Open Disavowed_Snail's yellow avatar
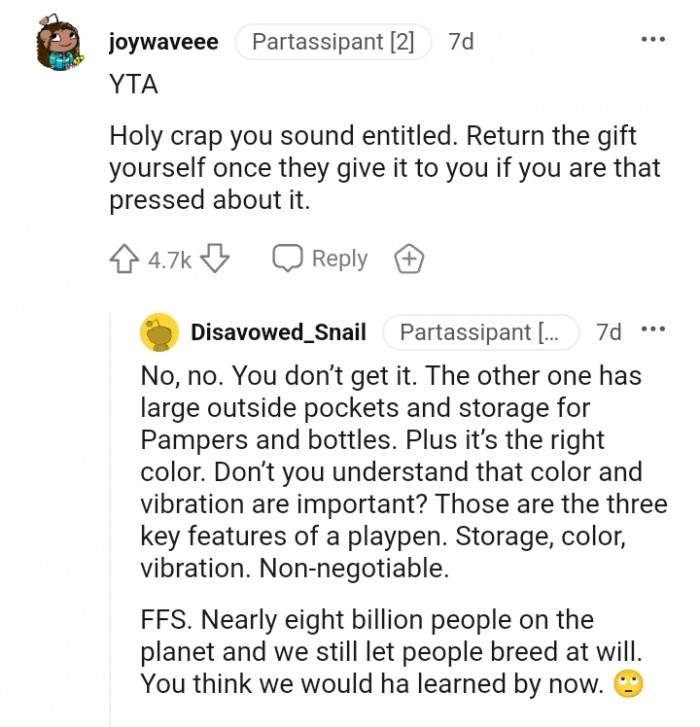This screenshot has height=727, width=700. [x=160, y=332]
